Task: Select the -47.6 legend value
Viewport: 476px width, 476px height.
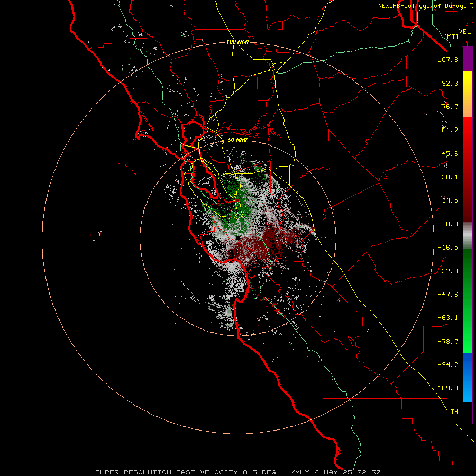Action: click(x=448, y=295)
